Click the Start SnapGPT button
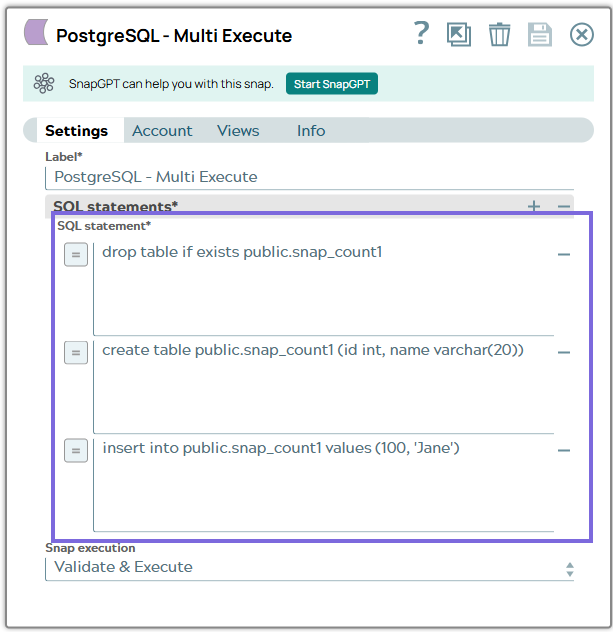 332,84
